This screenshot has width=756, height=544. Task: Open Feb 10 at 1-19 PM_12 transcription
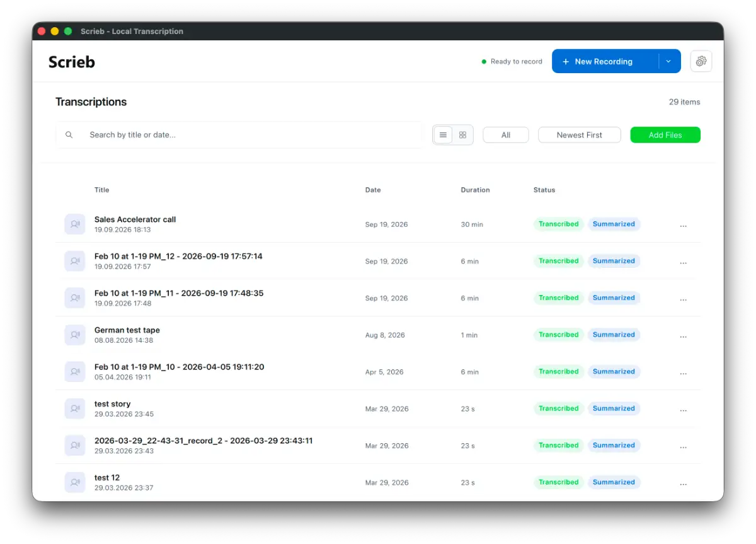178,256
